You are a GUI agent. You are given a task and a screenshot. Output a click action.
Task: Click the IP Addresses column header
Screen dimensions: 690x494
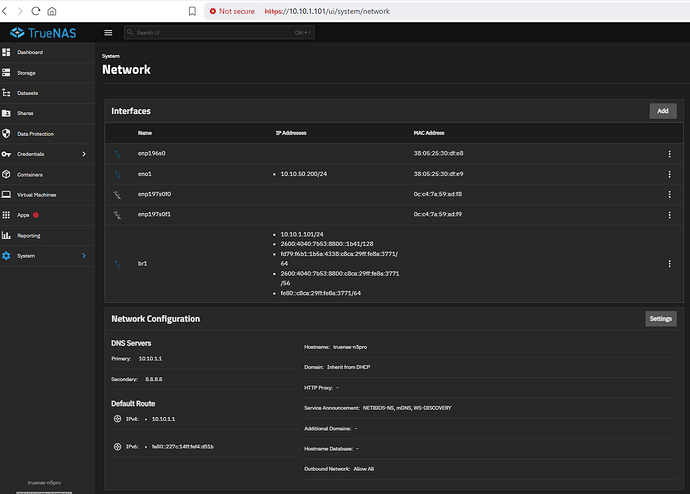tap(291, 133)
